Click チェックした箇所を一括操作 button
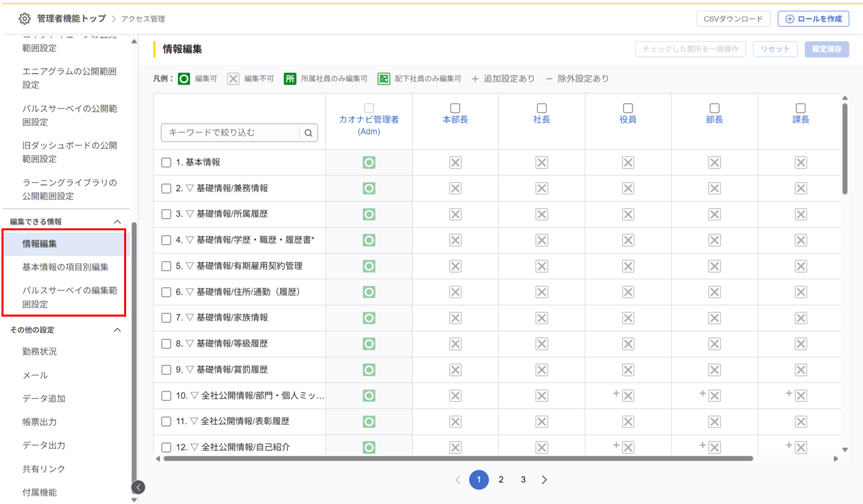The image size is (863, 504). click(690, 49)
